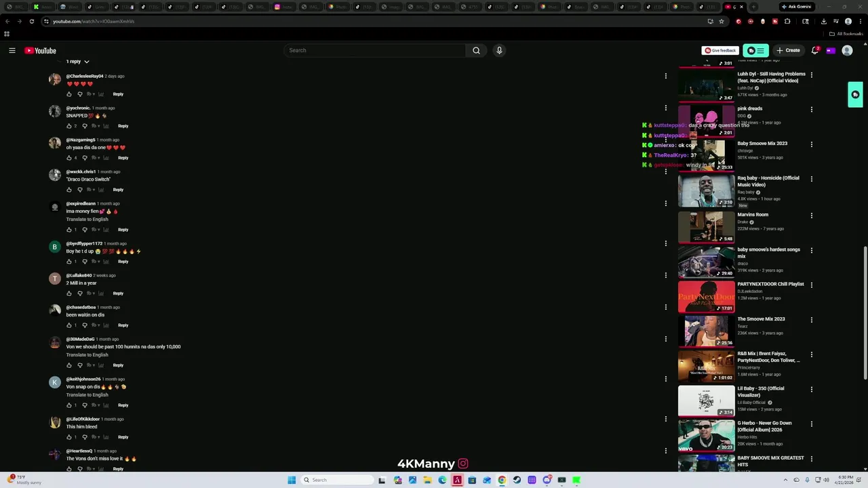Image resolution: width=868 pixels, height=488 pixels.
Task: Dislike the comment by @CharlesleeRay04
Action: (x=79, y=94)
